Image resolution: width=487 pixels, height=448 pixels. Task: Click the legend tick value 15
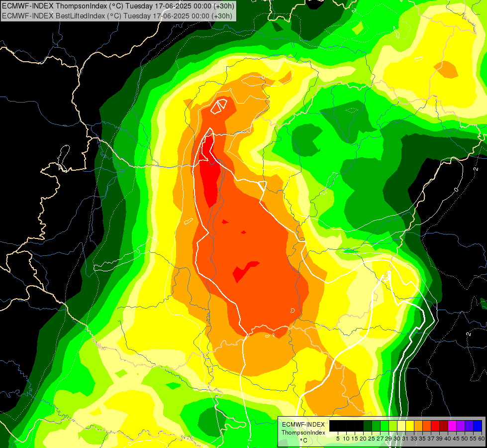[x=355, y=439]
